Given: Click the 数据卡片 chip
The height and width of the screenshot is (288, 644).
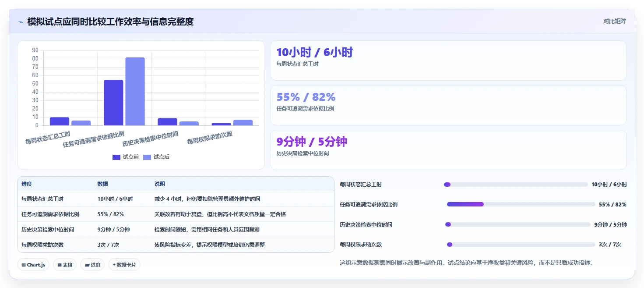Looking at the screenshot, I should point(124,265).
